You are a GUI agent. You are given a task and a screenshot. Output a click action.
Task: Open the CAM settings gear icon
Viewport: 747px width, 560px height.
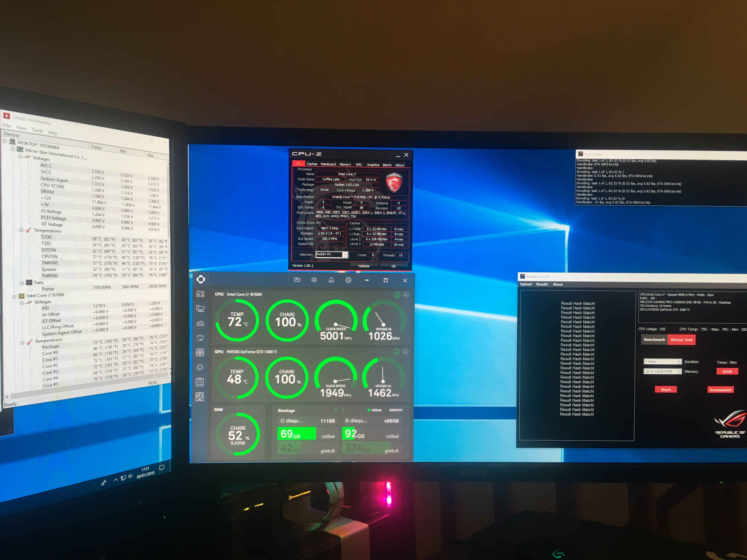pyautogui.click(x=348, y=280)
